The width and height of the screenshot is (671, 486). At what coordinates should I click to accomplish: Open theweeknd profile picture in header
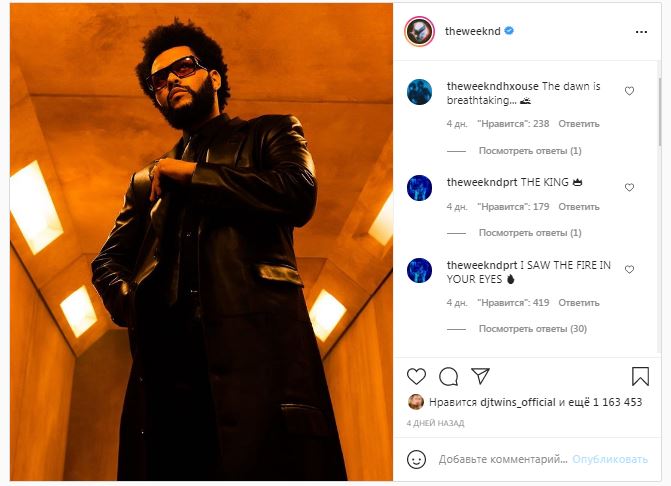tap(419, 32)
